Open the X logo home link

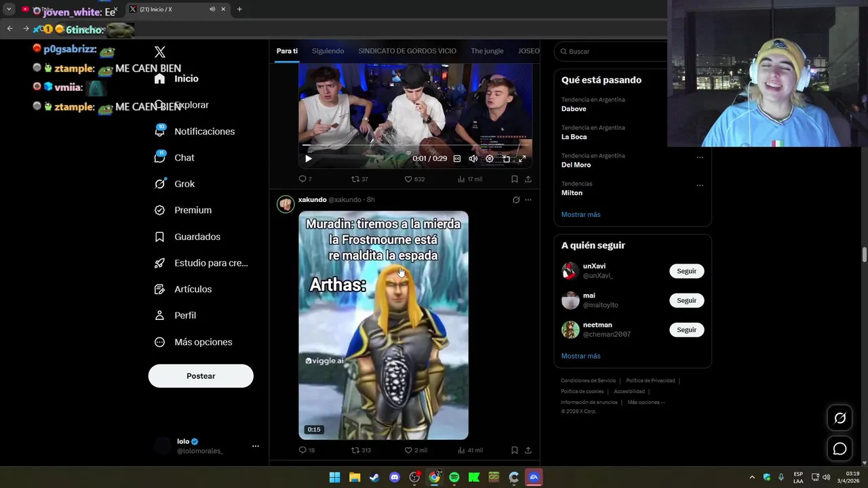tap(160, 52)
